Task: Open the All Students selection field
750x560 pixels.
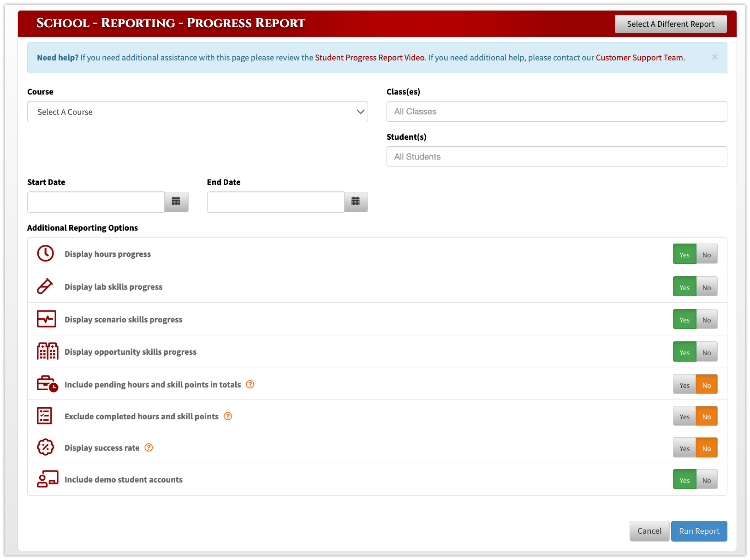Action: [x=556, y=156]
